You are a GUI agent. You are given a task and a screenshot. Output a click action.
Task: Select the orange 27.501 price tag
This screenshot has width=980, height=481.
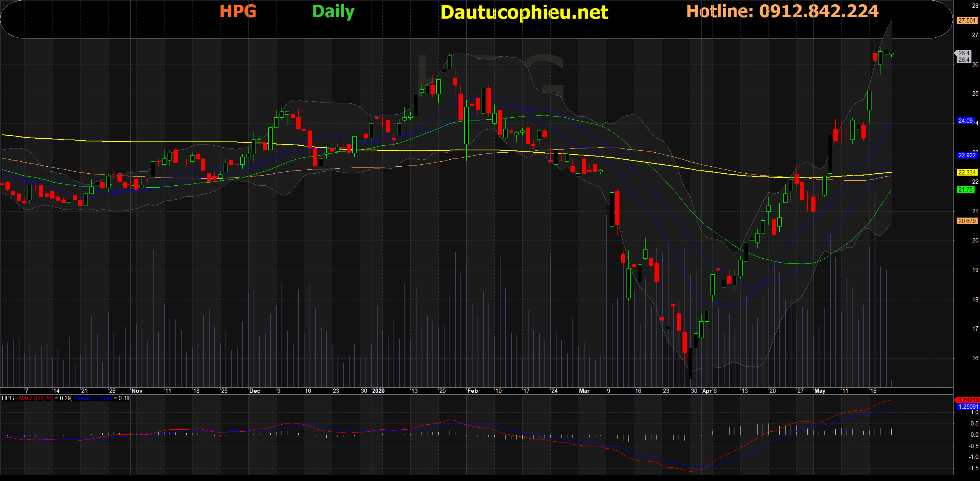tap(967, 21)
